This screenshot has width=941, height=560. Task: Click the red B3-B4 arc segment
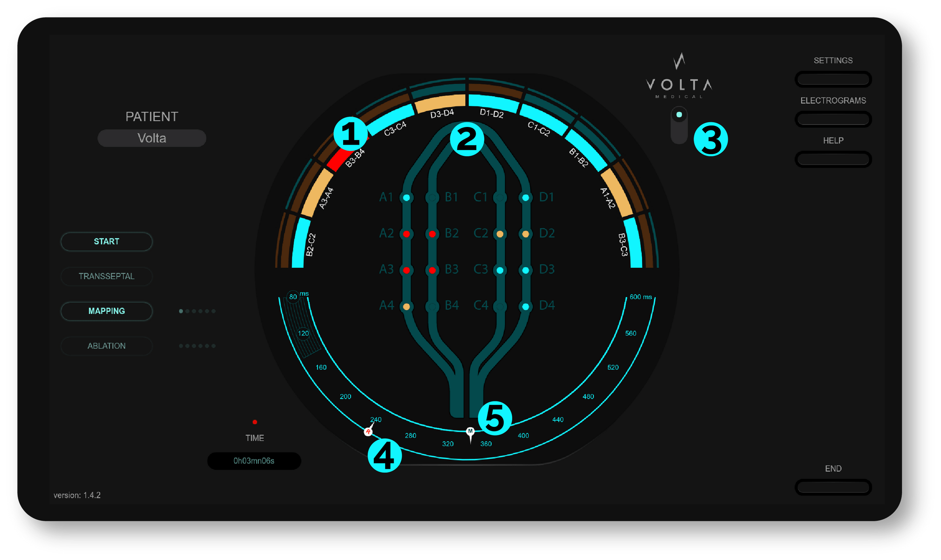coord(338,160)
